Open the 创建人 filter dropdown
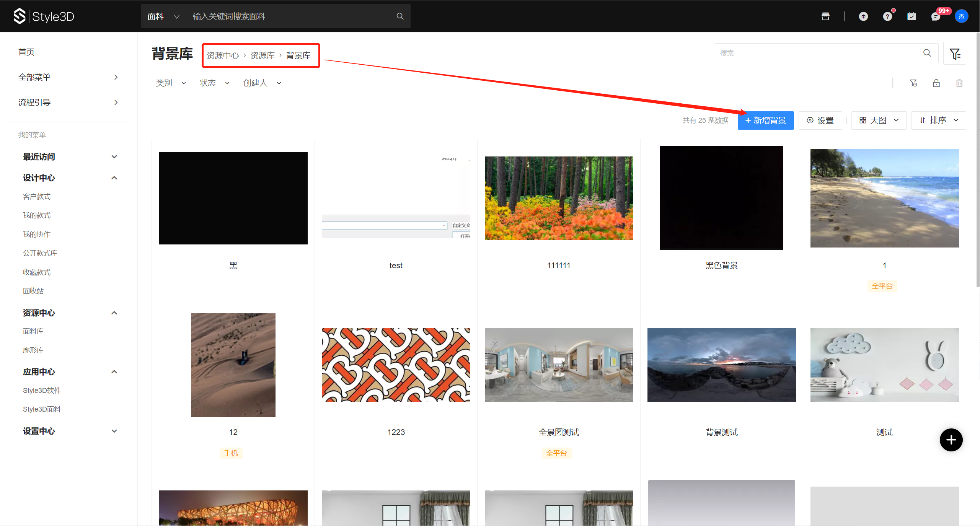This screenshot has height=526, width=980. [263, 83]
